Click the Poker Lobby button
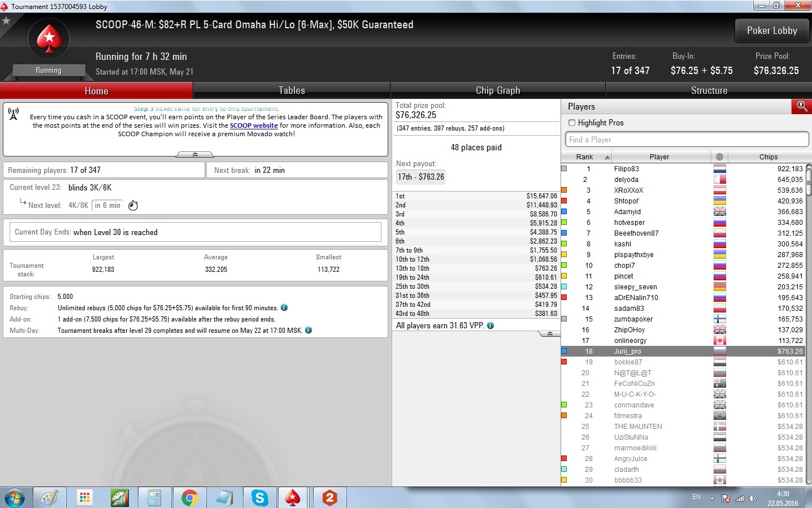 coord(772,31)
